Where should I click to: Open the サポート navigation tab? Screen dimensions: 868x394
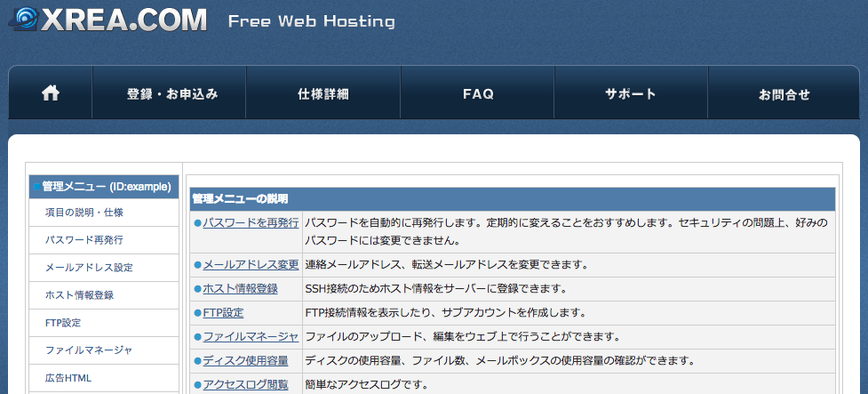pyautogui.click(x=631, y=93)
